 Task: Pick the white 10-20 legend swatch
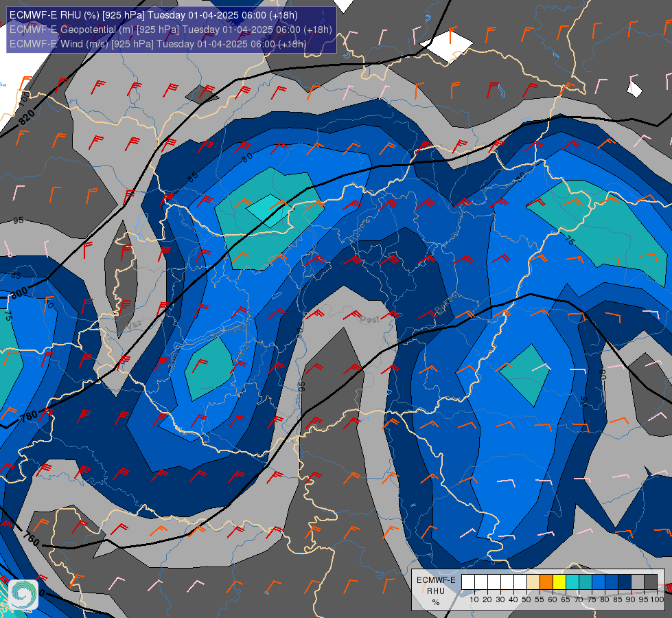point(481,582)
